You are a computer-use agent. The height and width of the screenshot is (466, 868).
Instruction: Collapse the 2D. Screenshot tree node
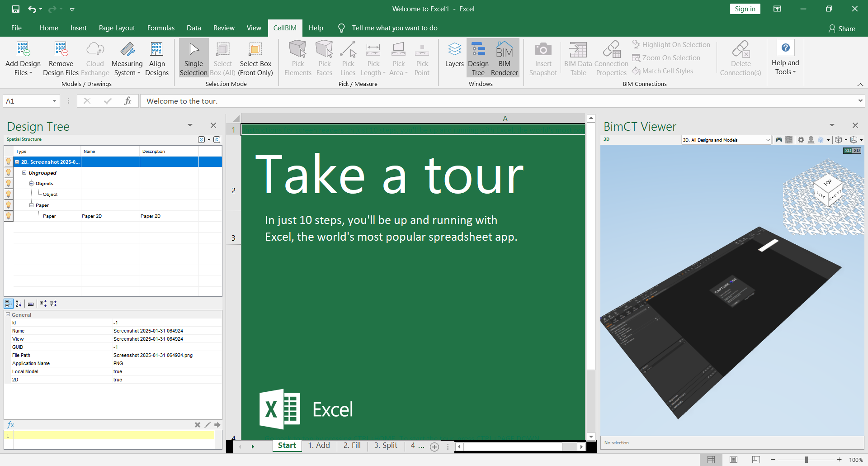pyautogui.click(x=17, y=162)
